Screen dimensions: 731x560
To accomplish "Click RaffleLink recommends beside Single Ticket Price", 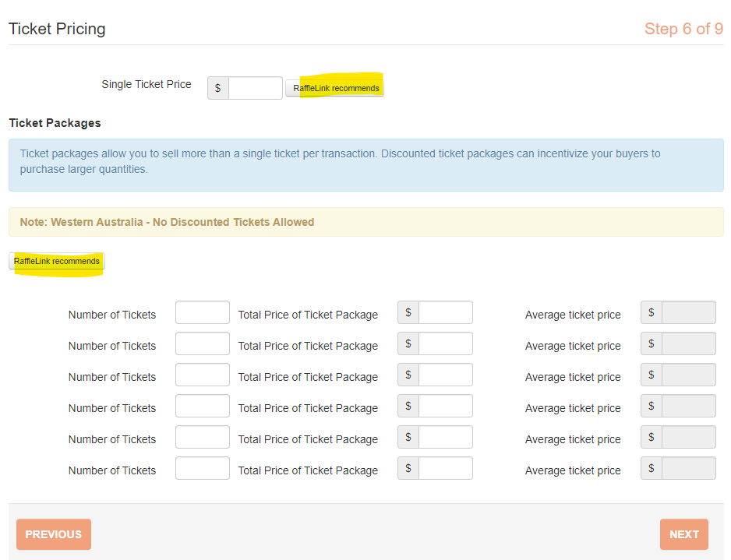I will pyautogui.click(x=335, y=88).
